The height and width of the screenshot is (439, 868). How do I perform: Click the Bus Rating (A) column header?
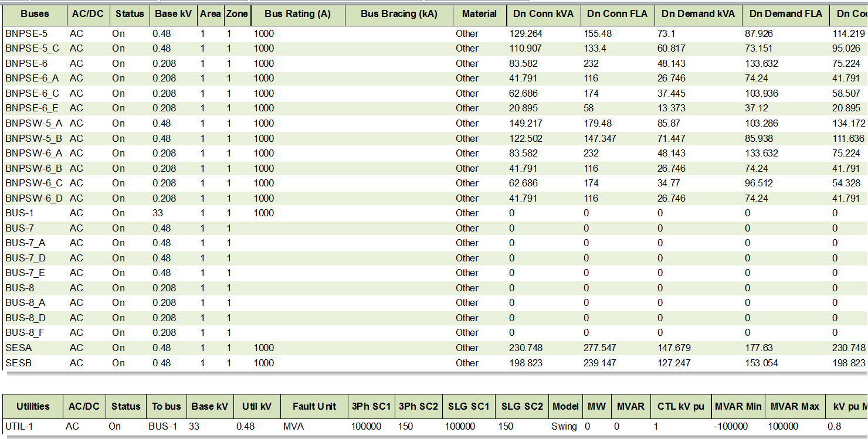(x=297, y=14)
